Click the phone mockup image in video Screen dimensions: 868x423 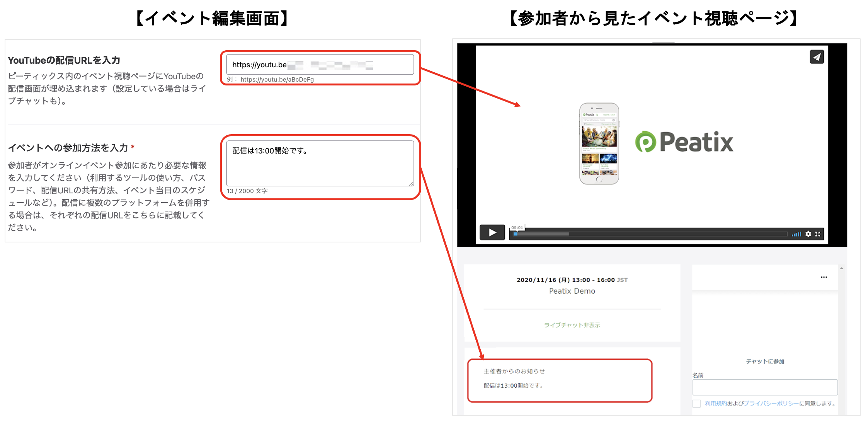coord(599,143)
